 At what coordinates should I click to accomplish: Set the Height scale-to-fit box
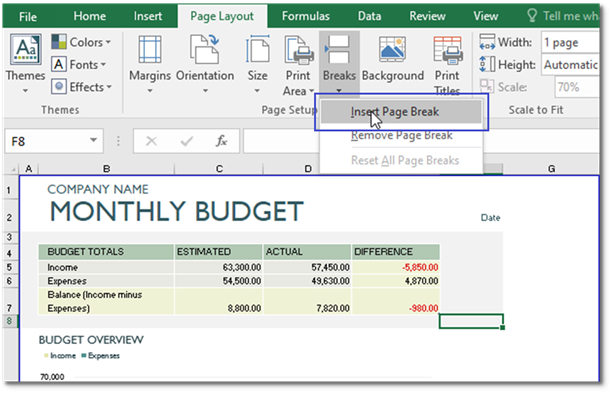click(x=570, y=65)
